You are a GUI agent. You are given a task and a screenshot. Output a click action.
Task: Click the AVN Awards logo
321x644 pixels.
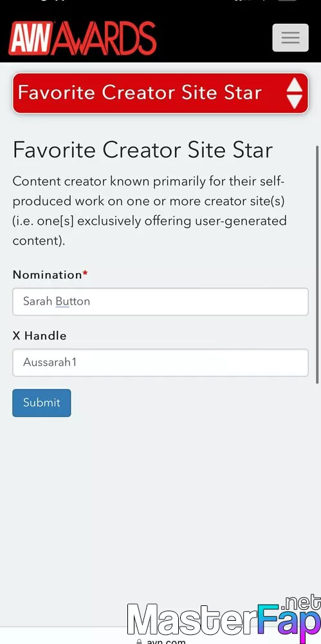pos(82,39)
